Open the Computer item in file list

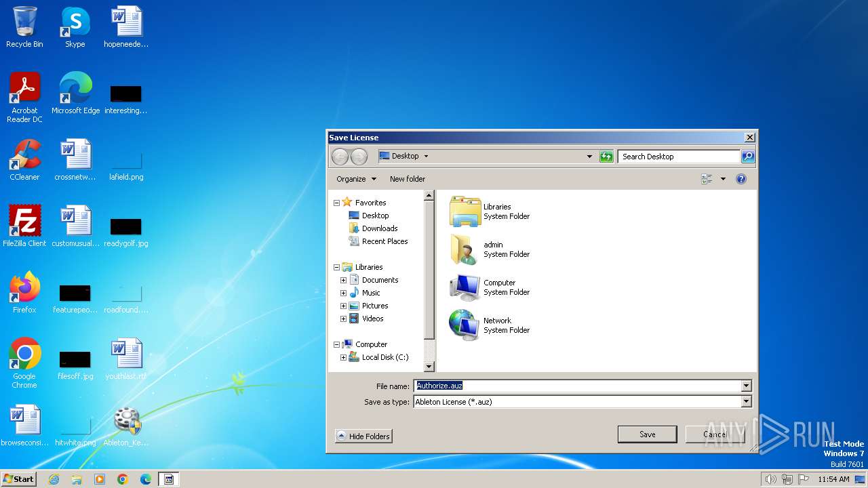click(x=490, y=287)
